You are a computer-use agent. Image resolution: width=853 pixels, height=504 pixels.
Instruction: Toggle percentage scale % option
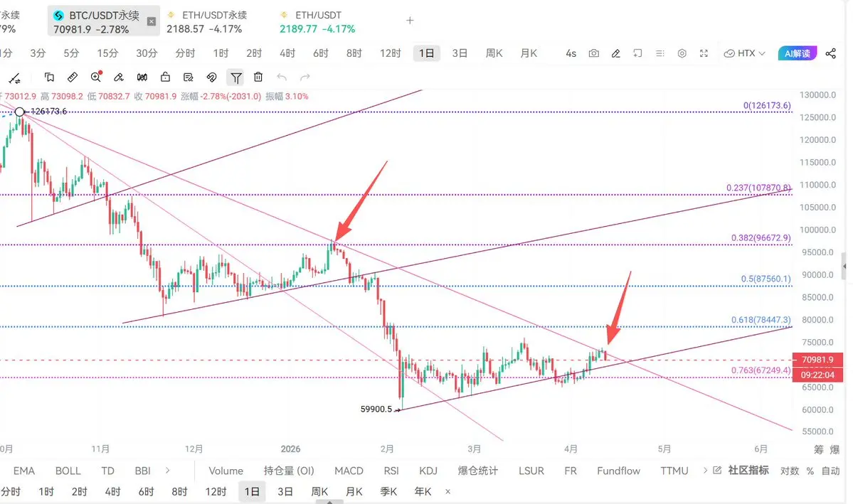(x=810, y=471)
